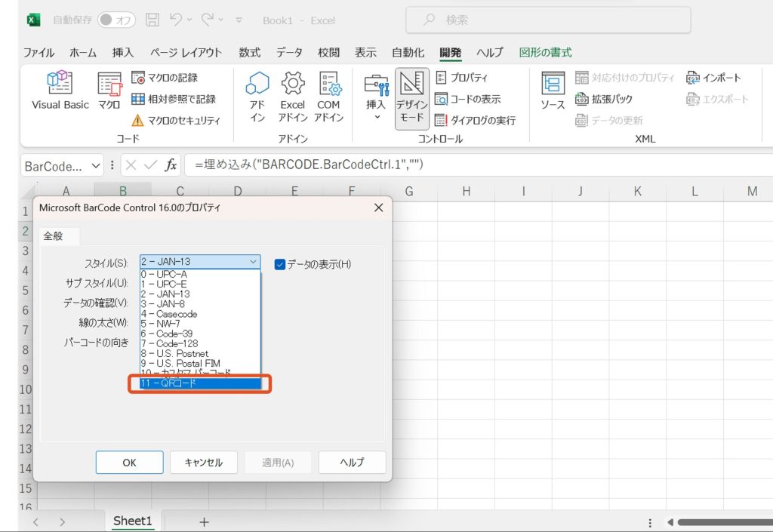Click the save icon in title bar
The image size is (773, 532).
(152, 20)
